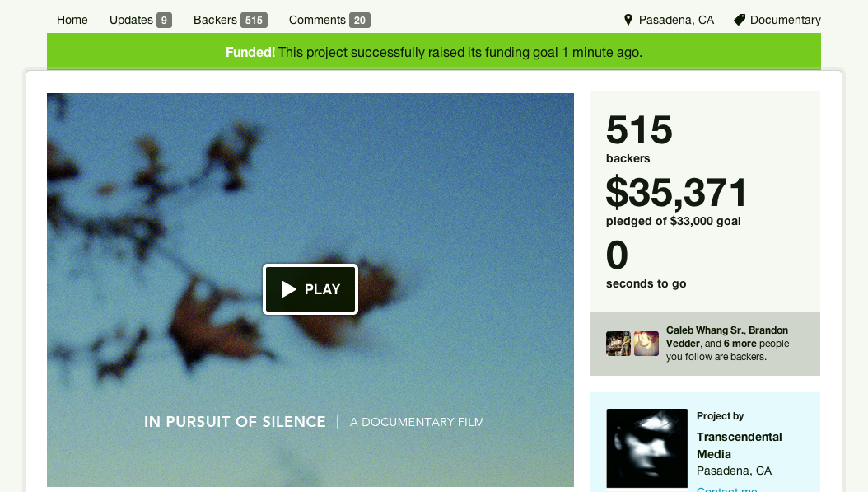Viewport: 868px width, 492px height.
Task: Click the Contact me link
Action: tap(726, 489)
